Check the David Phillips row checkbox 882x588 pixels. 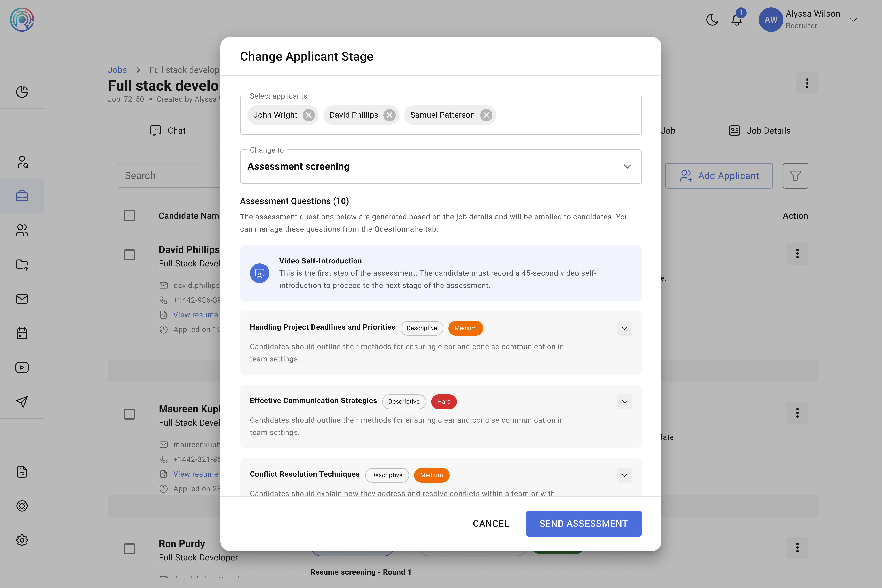129,255
